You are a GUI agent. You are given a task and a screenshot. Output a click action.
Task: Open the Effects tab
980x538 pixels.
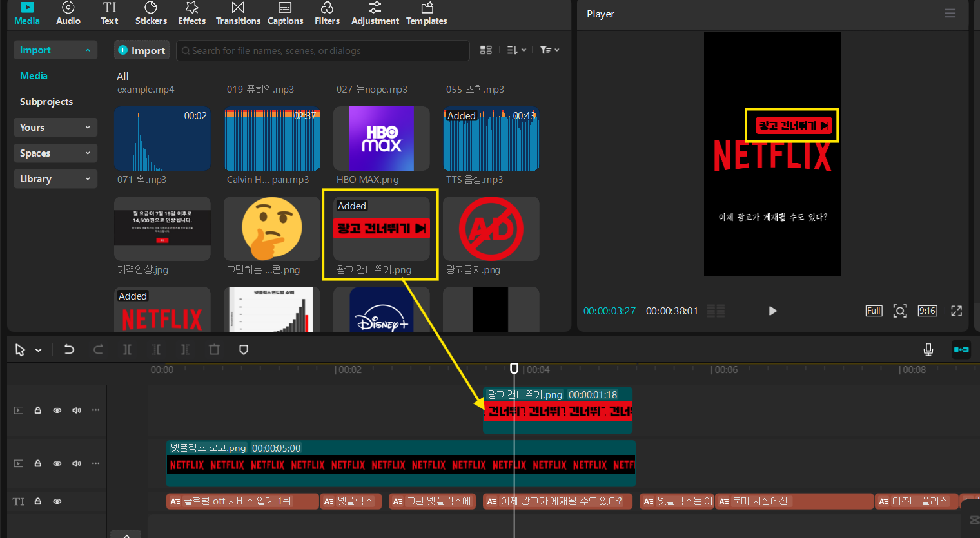192,14
